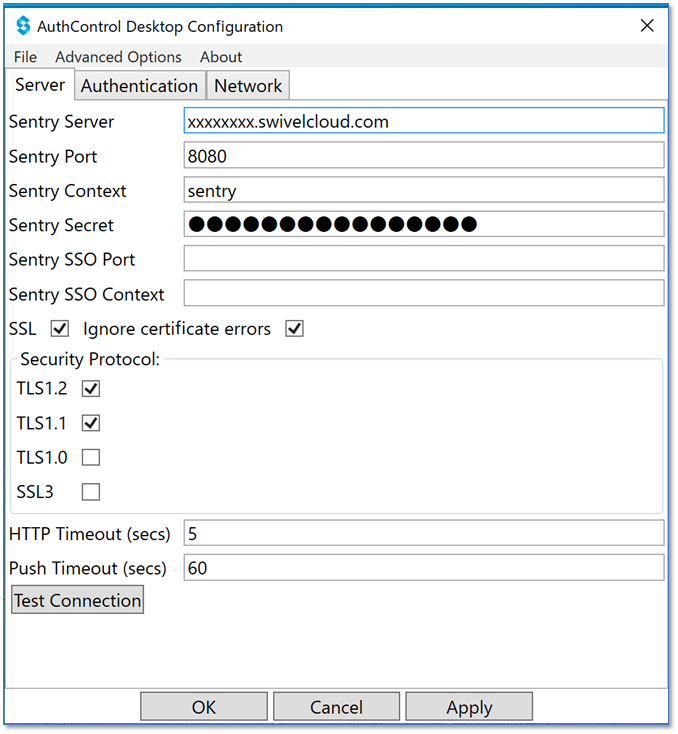Toggle the SSL checkbox

(60, 329)
